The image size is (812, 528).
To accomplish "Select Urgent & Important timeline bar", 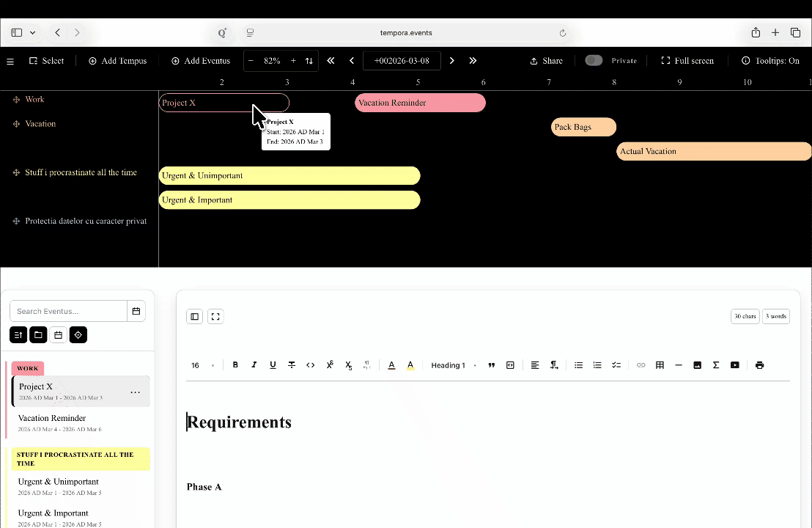I will (289, 200).
